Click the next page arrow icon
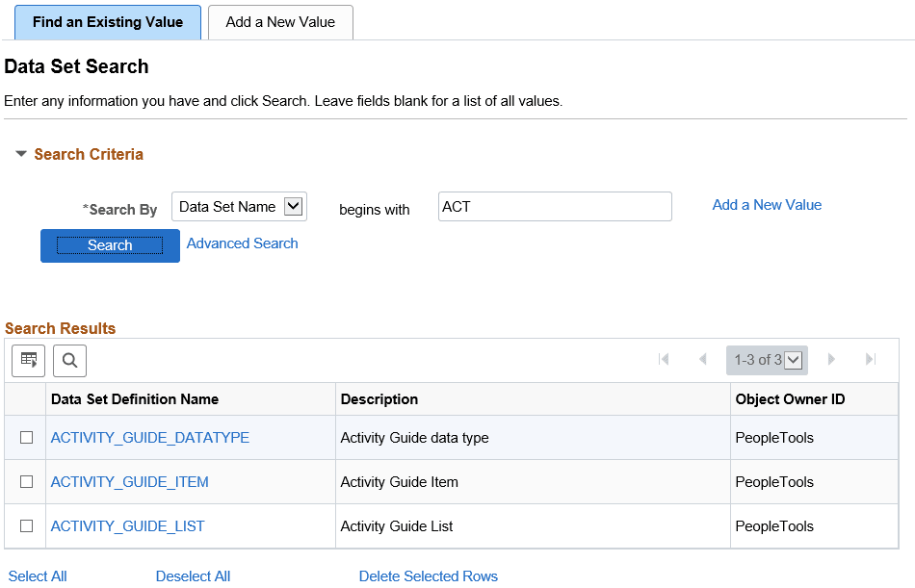Screen dimensions: 915x588 pyautogui.click(x=831, y=359)
